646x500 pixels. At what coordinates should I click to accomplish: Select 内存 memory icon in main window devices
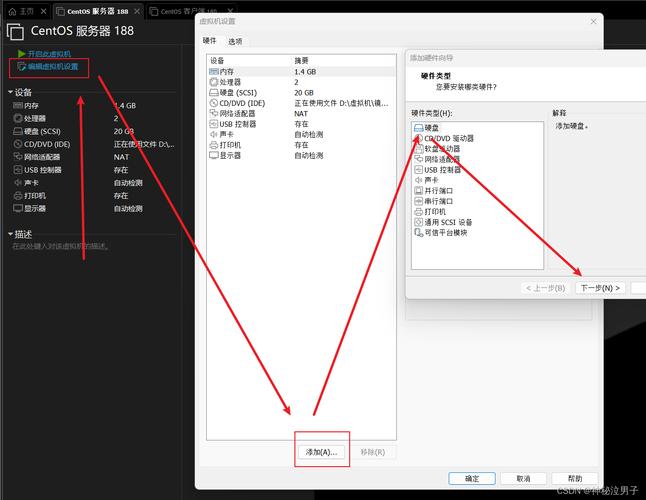[18, 106]
